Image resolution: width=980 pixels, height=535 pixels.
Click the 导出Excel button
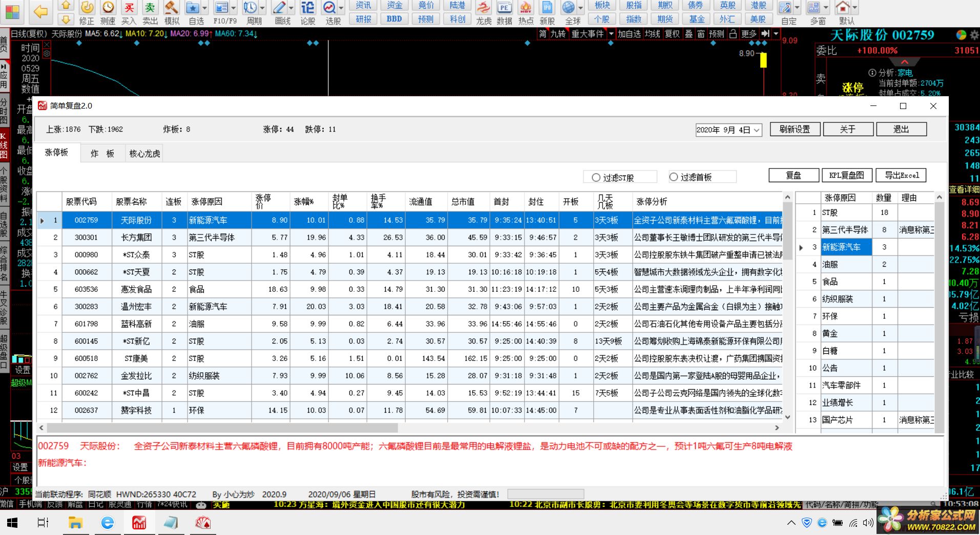(902, 175)
